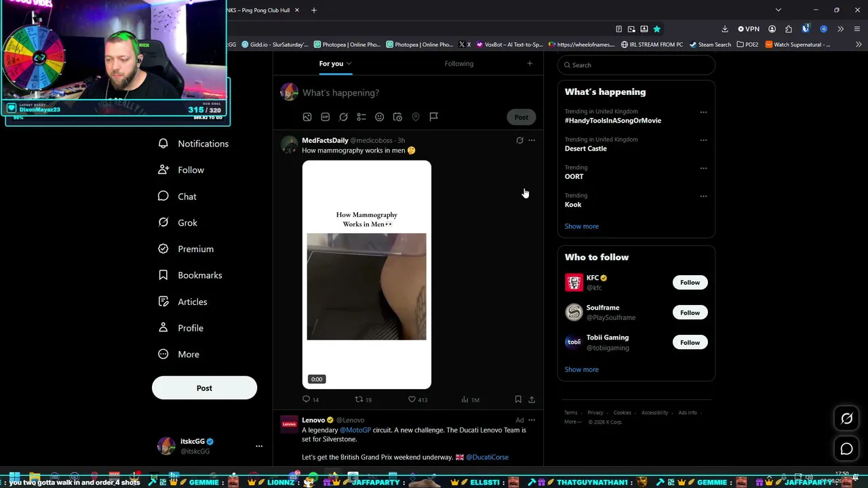Click the speech bubble icon beside Chat
Image resolution: width=868 pixels, height=488 pixels.
163,197
